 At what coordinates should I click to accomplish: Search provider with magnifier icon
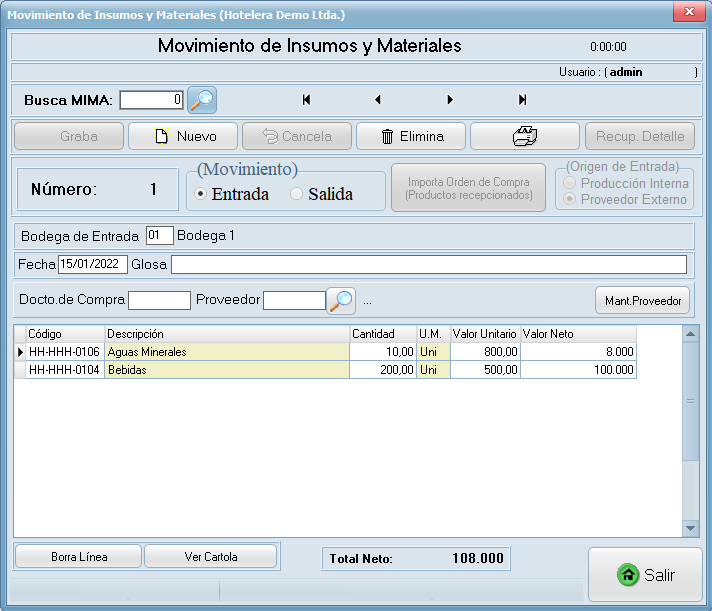pyautogui.click(x=341, y=301)
